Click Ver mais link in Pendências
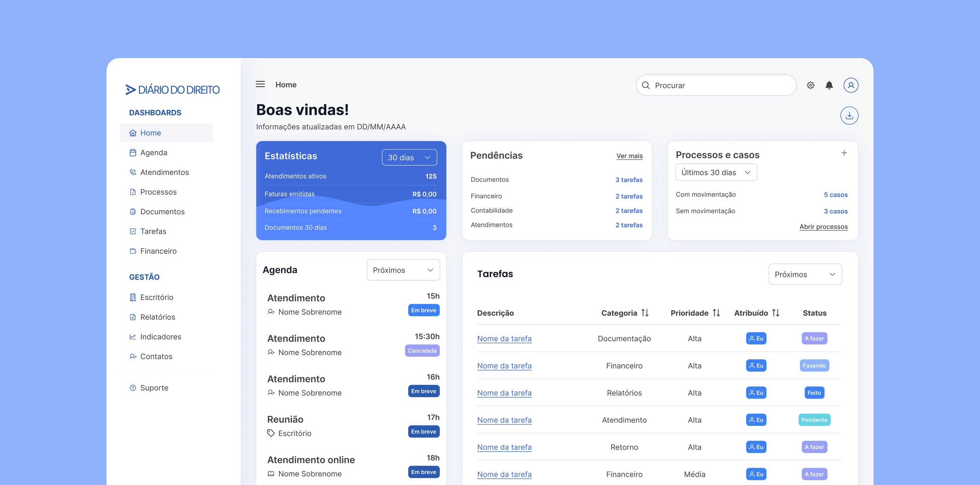The image size is (980, 485). pyautogui.click(x=629, y=156)
